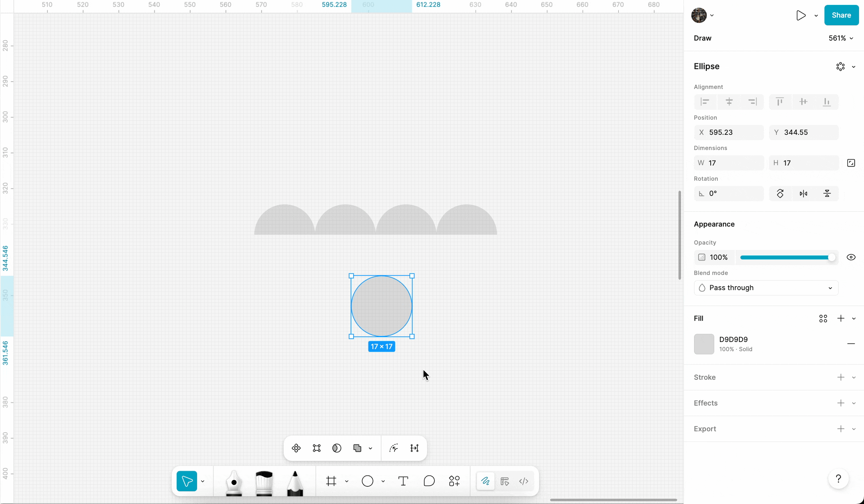This screenshot has height=504, width=864.
Task: Switch to Dev Mode toggle
Action: pos(523,481)
